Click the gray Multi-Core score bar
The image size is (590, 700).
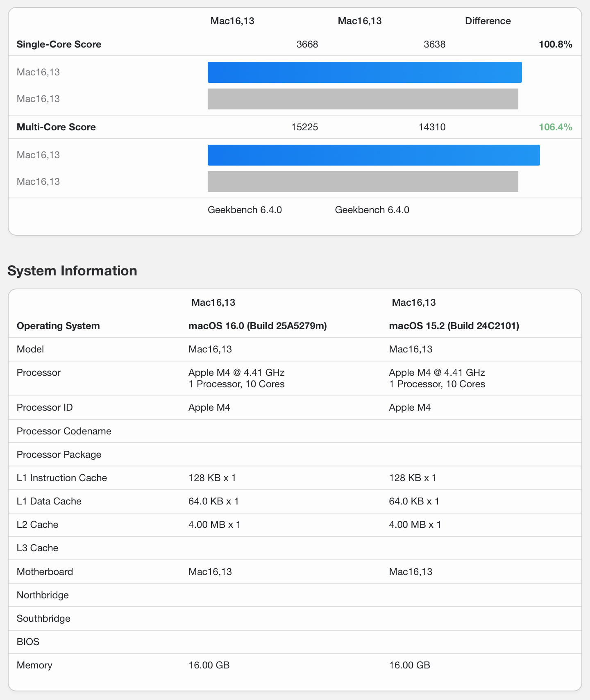pyautogui.click(x=363, y=182)
